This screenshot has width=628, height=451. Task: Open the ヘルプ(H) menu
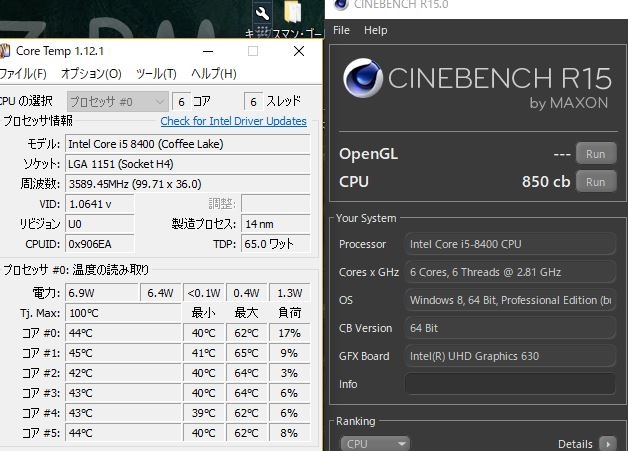point(213,74)
